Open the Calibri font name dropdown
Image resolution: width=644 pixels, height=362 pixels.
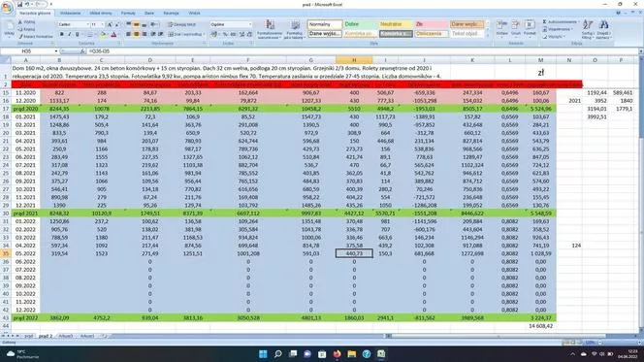(87, 24)
